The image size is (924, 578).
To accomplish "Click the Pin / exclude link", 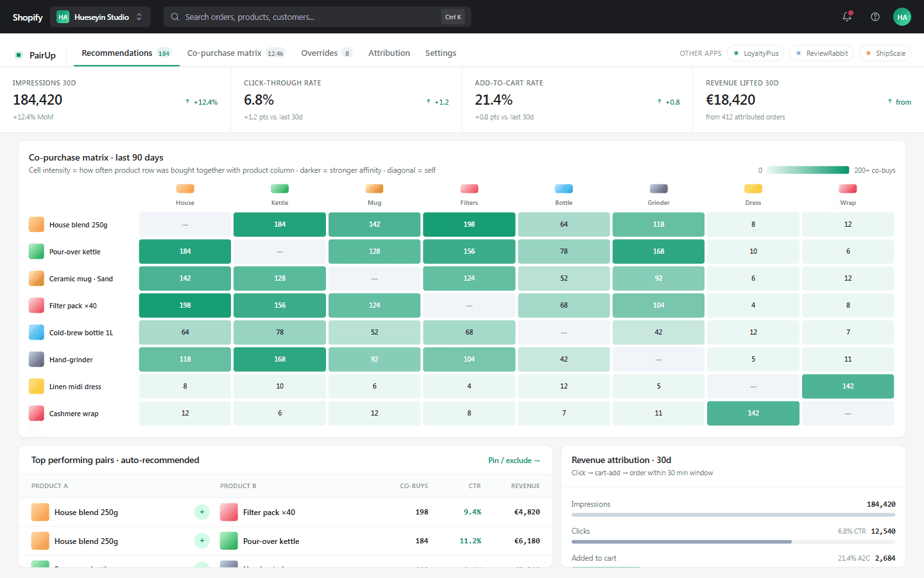I will (514, 460).
